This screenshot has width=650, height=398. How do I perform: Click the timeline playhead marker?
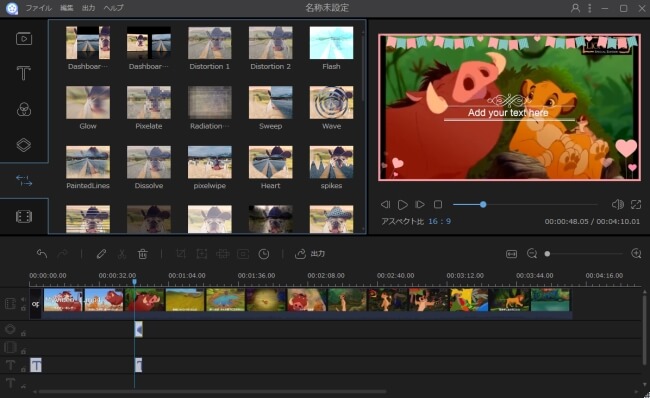[x=134, y=282]
